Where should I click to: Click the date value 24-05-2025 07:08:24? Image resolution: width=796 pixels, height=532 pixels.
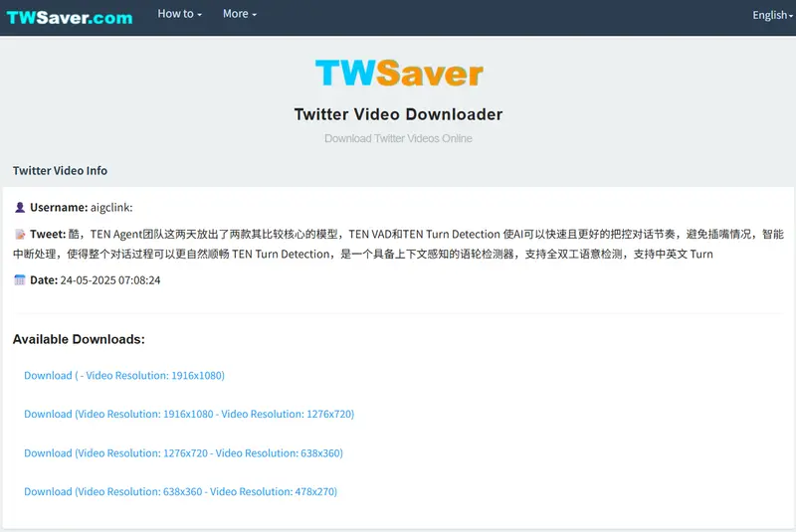110,280
